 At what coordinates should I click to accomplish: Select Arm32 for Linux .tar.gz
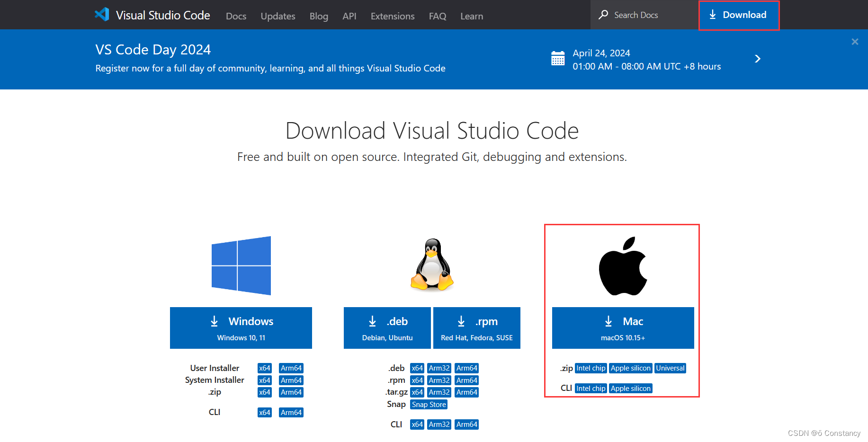pos(439,392)
